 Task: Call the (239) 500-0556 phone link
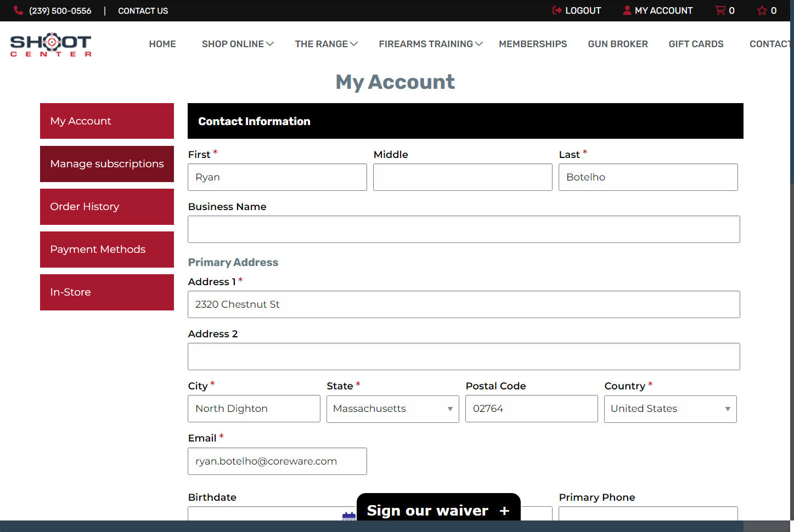[60, 10]
